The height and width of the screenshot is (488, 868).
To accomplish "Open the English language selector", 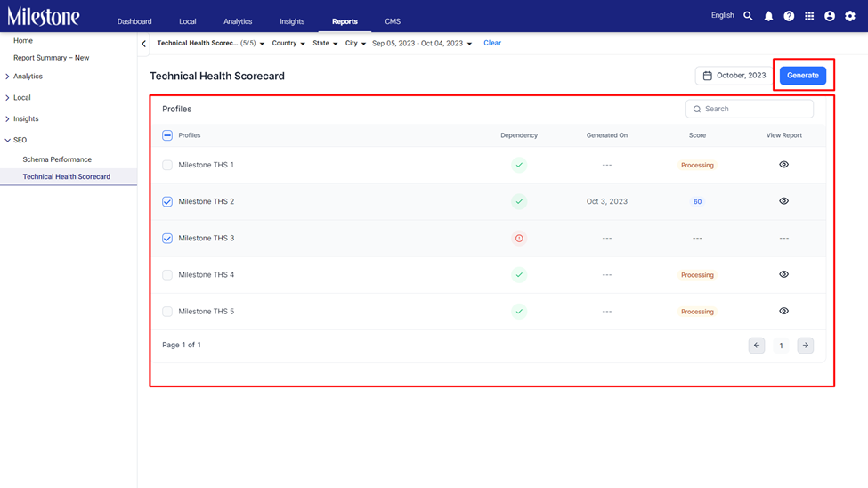I will click(x=722, y=15).
